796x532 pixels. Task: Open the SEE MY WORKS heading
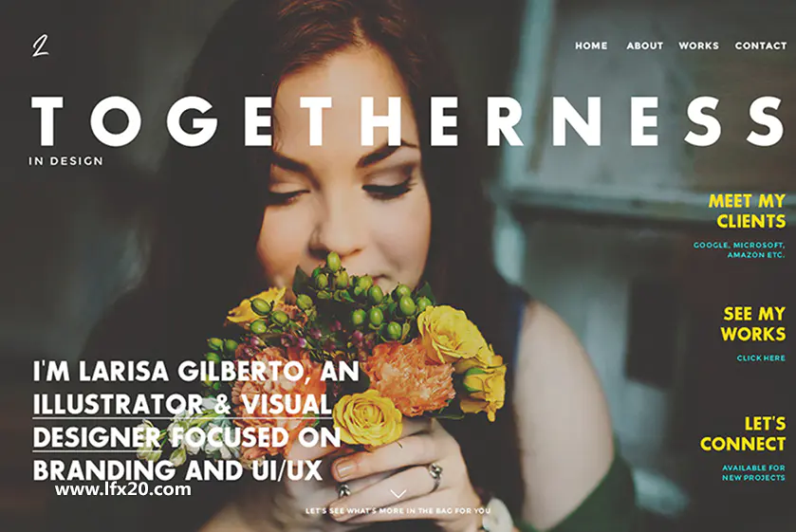(753, 324)
